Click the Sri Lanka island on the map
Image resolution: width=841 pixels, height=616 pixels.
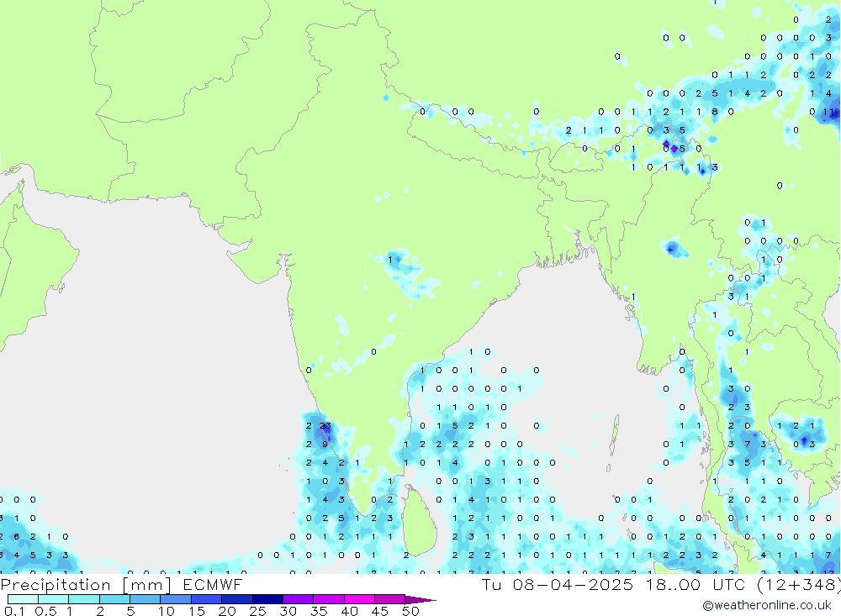(419, 522)
